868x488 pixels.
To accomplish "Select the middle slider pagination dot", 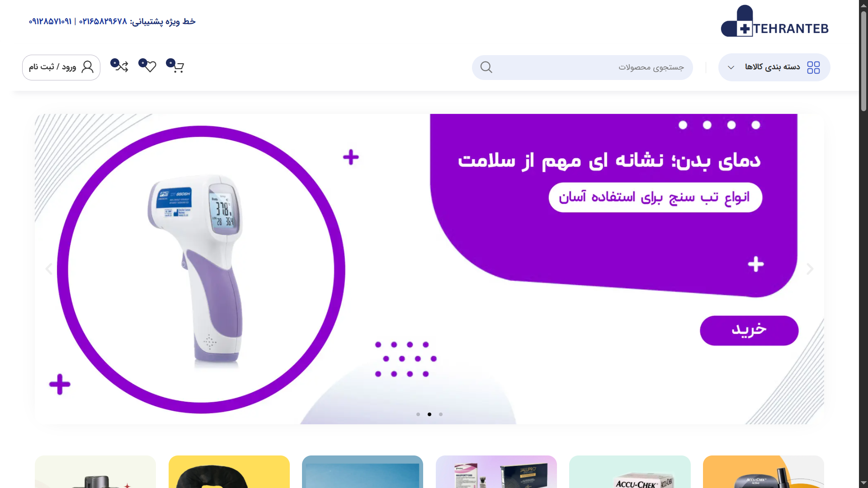I will [x=429, y=414].
